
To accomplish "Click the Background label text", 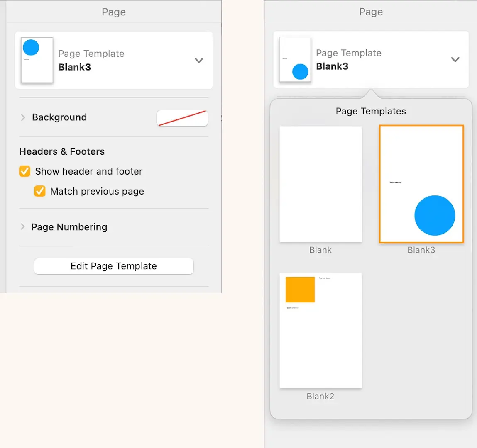I will click(59, 117).
